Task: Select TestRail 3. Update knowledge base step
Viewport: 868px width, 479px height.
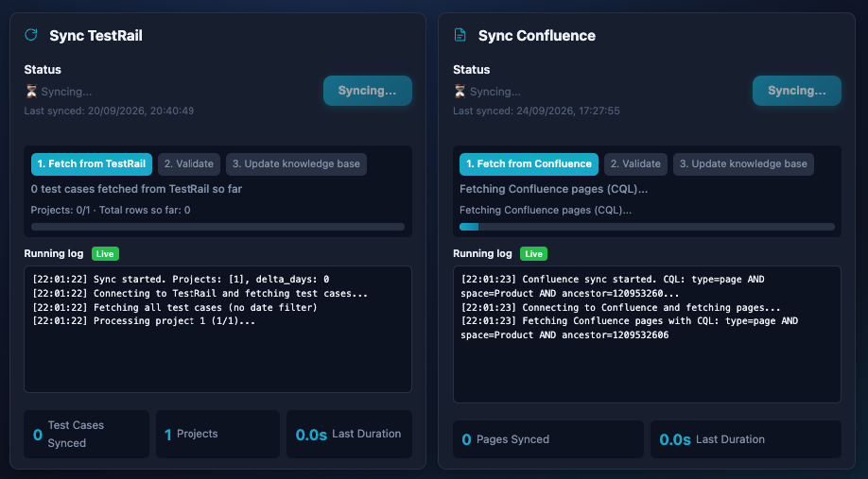Action: click(296, 164)
